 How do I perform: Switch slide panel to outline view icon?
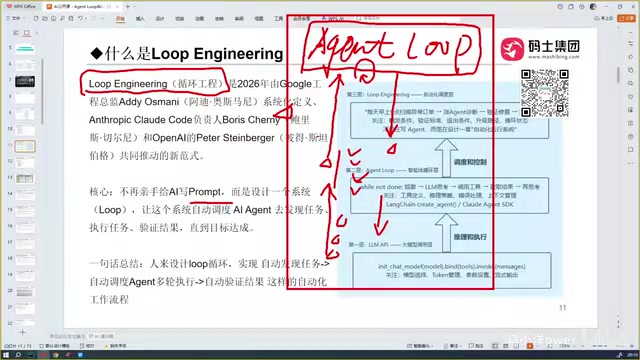click(x=16, y=33)
